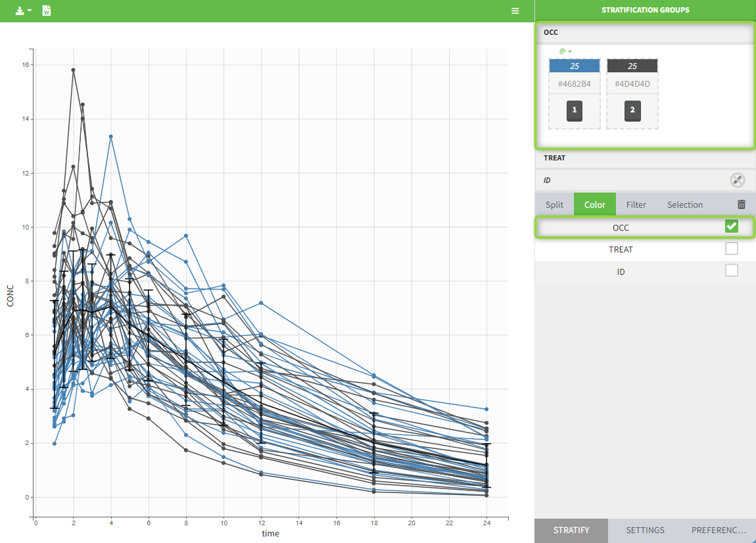
Task: Select OCC group button 1
Action: pyautogui.click(x=575, y=110)
